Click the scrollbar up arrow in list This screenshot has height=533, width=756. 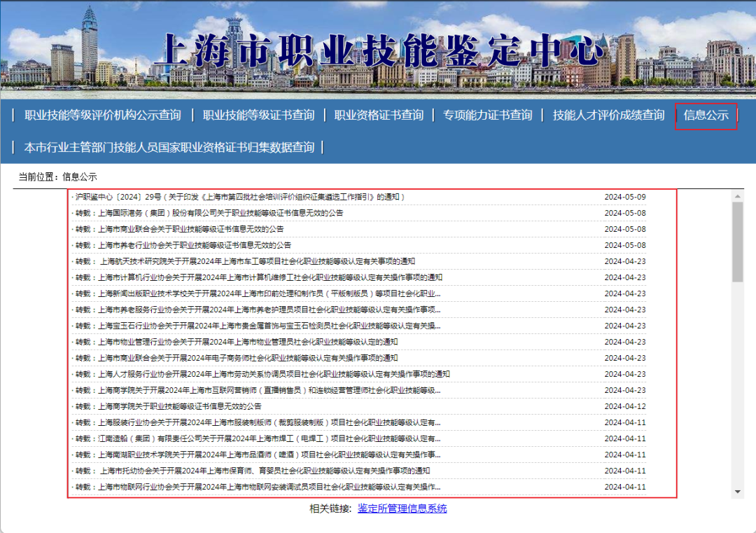pyautogui.click(x=738, y=195)
